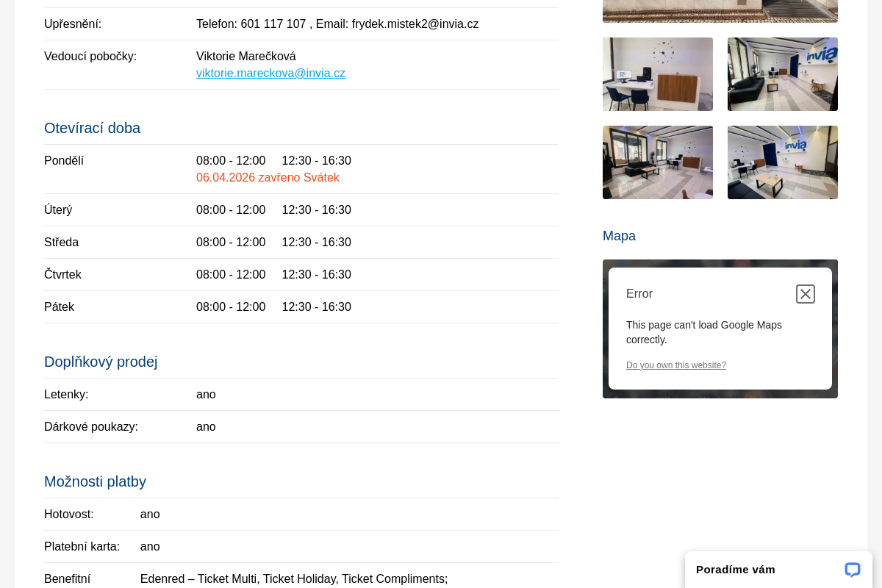Expand the 'Poradíme vám' chat widget

[x=735, y=570]
